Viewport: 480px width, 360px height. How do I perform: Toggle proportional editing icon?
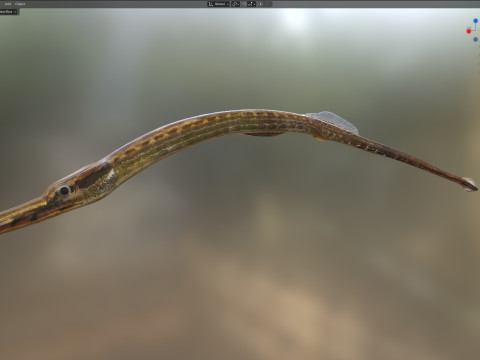[x=260, y=4]
